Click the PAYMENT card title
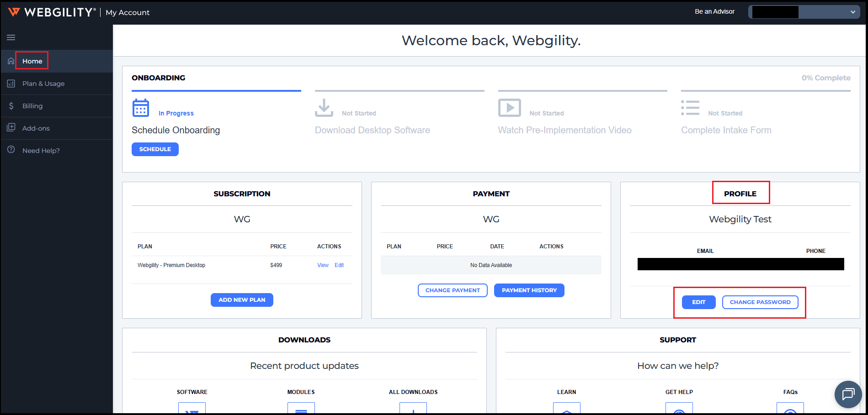868x415 pixels. point(491,194)
